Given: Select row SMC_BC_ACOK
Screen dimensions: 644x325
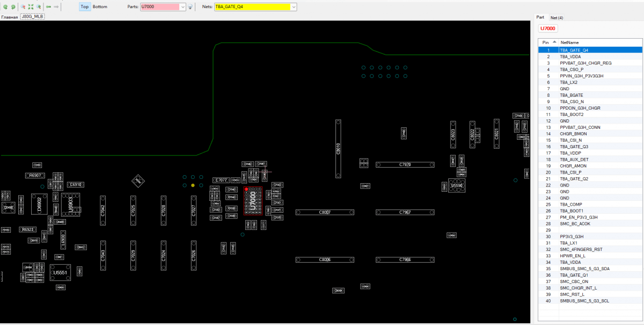Looking at the screenshot, I should click(x=590, y=223).
